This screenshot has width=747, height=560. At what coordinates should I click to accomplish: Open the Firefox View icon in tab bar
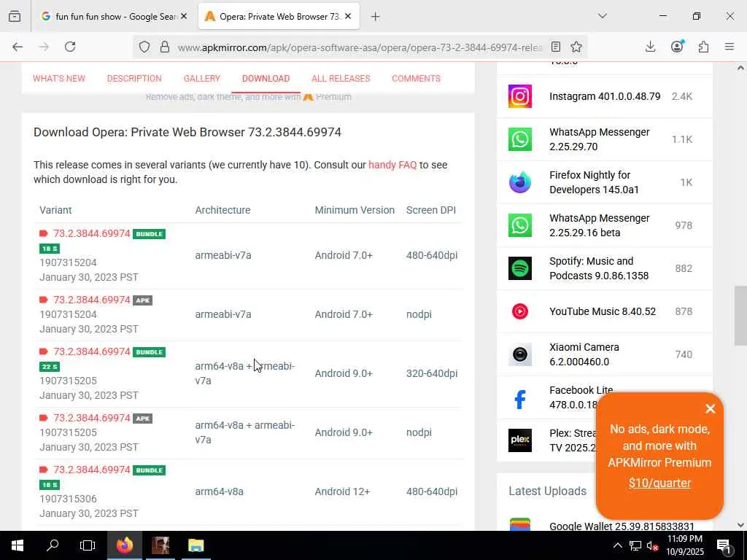click(15, 17)
